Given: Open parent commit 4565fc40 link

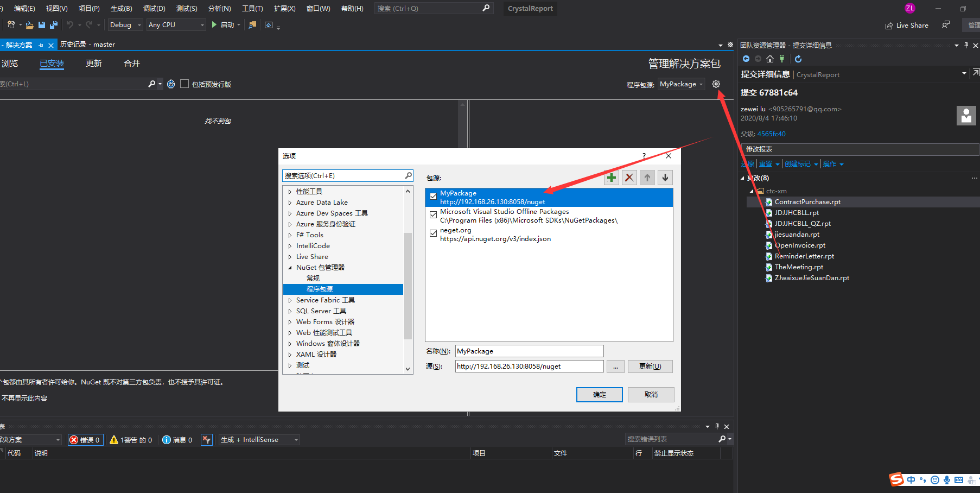Looking at the screenshot, I should coord(771,134).
